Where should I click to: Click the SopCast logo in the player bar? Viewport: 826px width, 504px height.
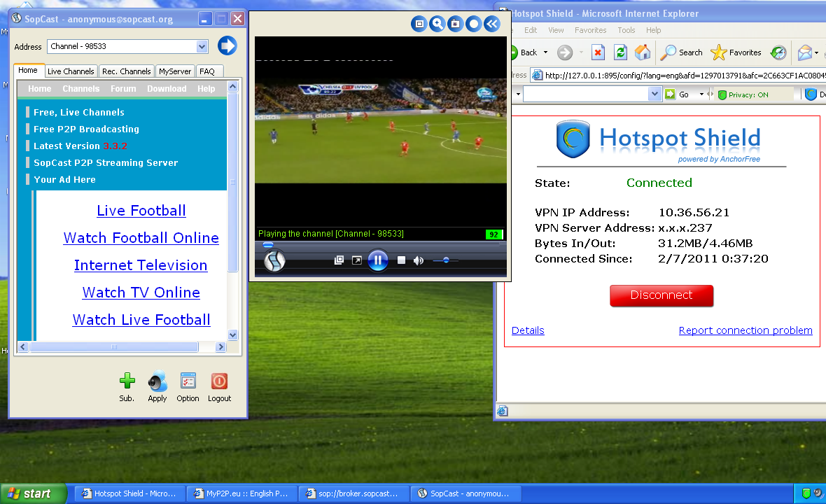[274, 260]
